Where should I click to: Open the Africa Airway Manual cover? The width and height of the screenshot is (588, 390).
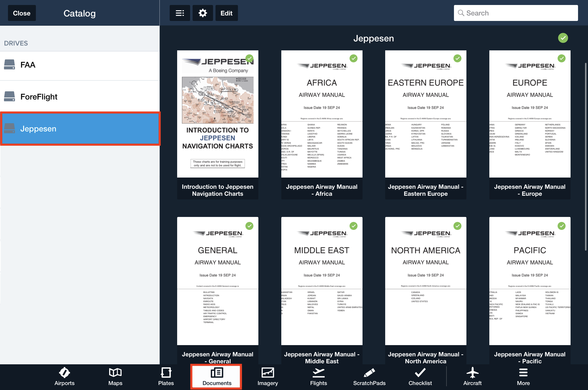pyautogui.click(x=322, y=114)
